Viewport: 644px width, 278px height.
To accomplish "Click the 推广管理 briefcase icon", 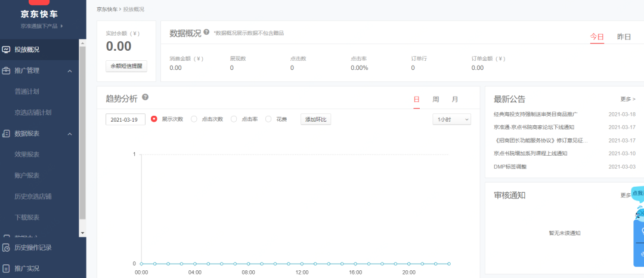I will click(6, 70).
